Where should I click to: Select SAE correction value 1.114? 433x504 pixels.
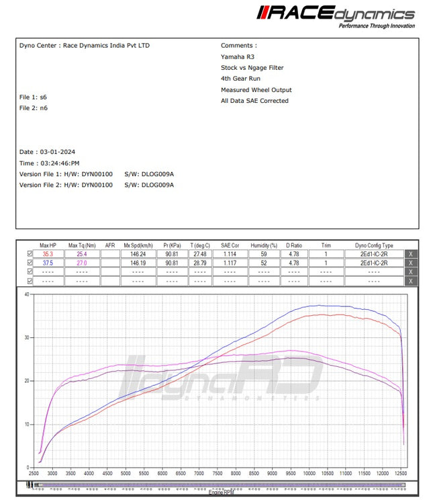(230, 254)
